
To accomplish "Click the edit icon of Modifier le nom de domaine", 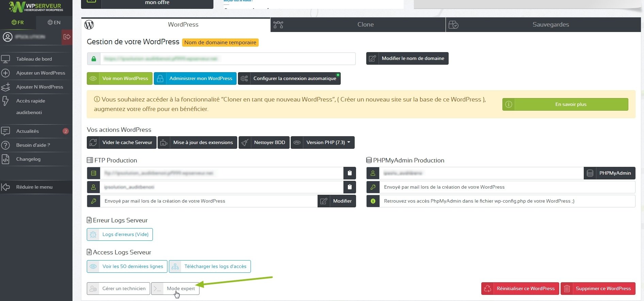I will tap(372, 58).
